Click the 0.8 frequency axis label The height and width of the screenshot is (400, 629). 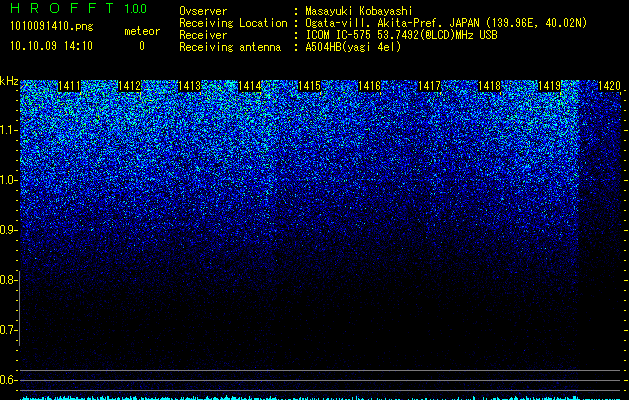(9, 280)
